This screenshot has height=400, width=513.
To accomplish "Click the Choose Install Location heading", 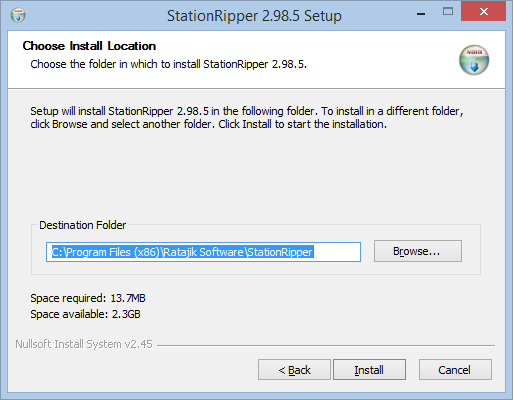I will click(x=89, y=46).
